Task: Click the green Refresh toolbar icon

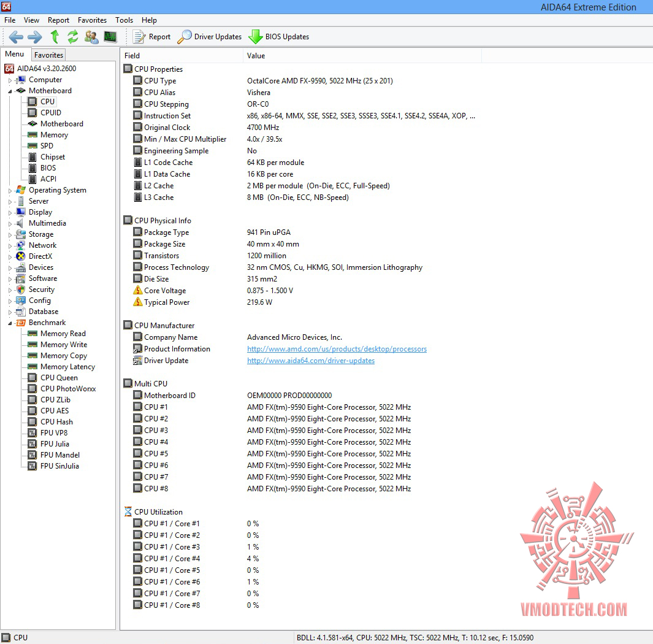Action: point(73,37)
